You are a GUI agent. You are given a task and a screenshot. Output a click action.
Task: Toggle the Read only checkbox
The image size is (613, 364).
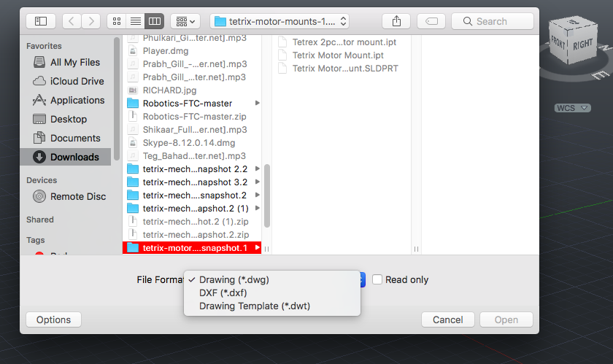tap(377, 279)
